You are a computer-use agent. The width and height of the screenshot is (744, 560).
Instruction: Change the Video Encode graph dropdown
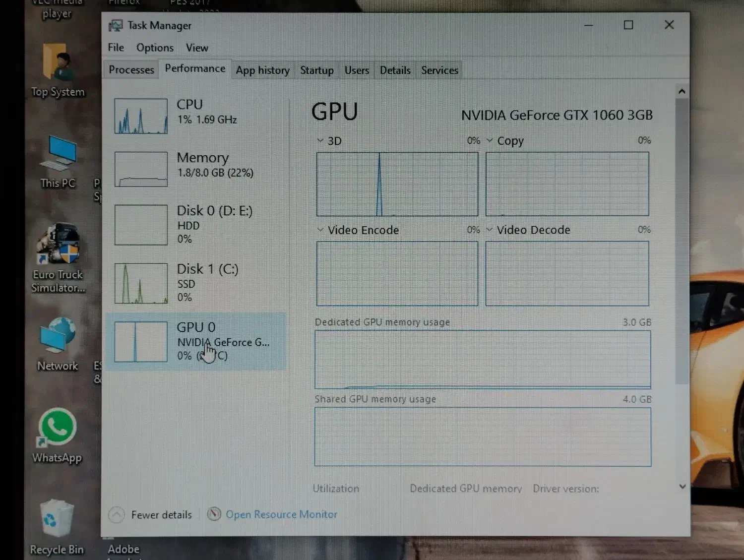[320, 230]
